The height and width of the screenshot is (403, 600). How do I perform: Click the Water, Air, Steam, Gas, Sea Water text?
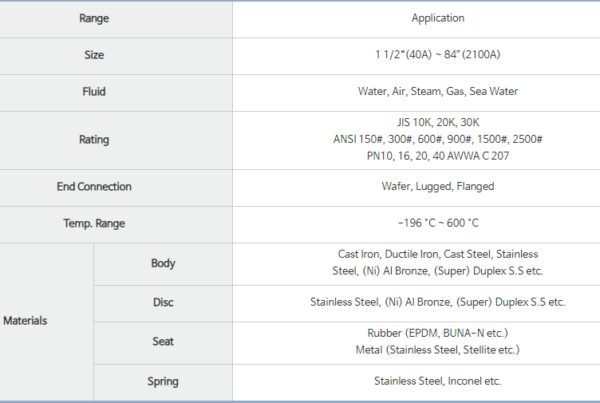pyautogui.click(x=438, y=92)
